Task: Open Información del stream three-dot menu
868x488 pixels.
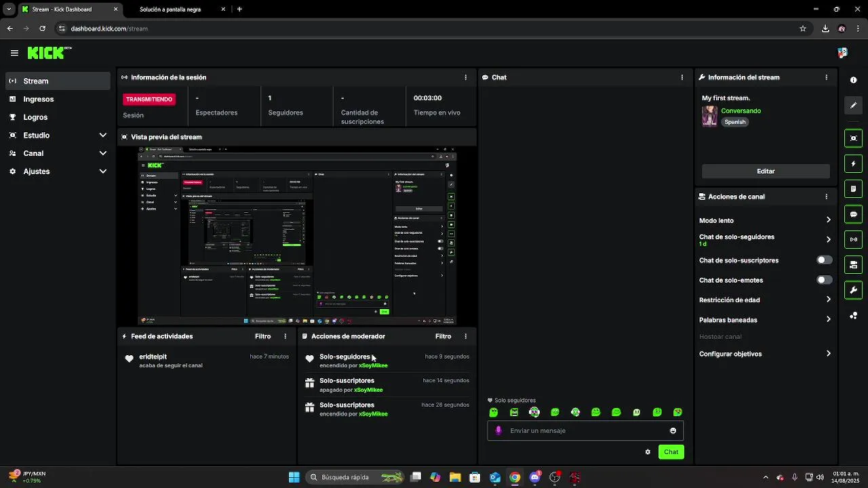Action: (x=826, y=77)
